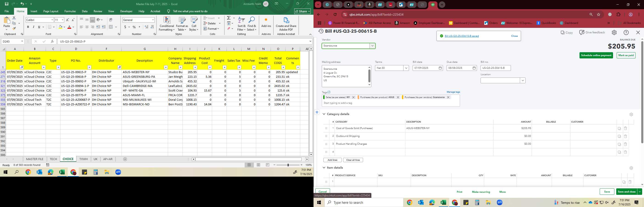Click Find & Select in Excel
Viewport: 644px width, 207px height.
coord(252,24)
